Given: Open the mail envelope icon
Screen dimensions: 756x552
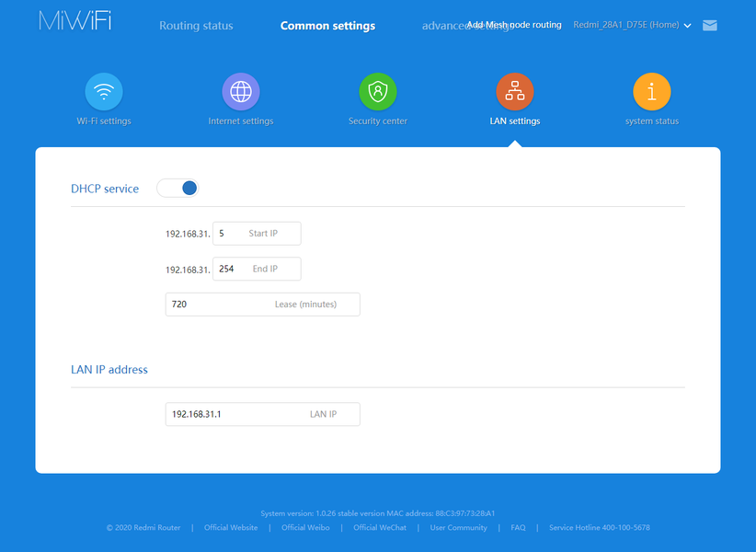Looking at the screenshot, I should tap(710, 26).
